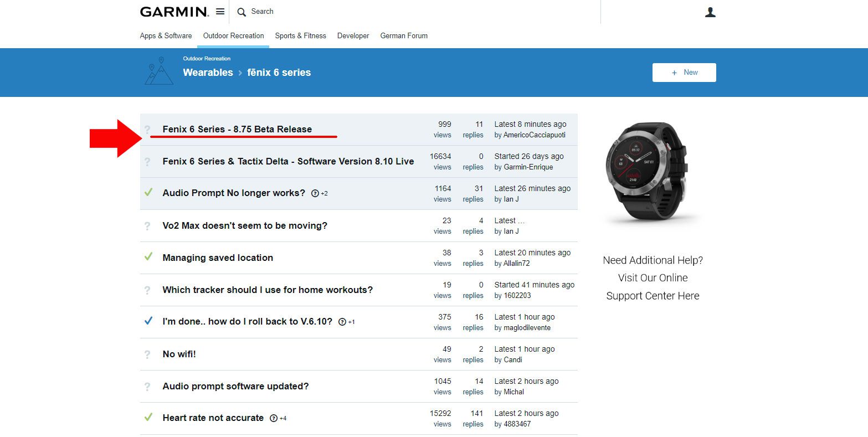Click Latest 8 minutes ago timestamp
The width and height of the screenshot is (868, 437).
coord(530,124)
